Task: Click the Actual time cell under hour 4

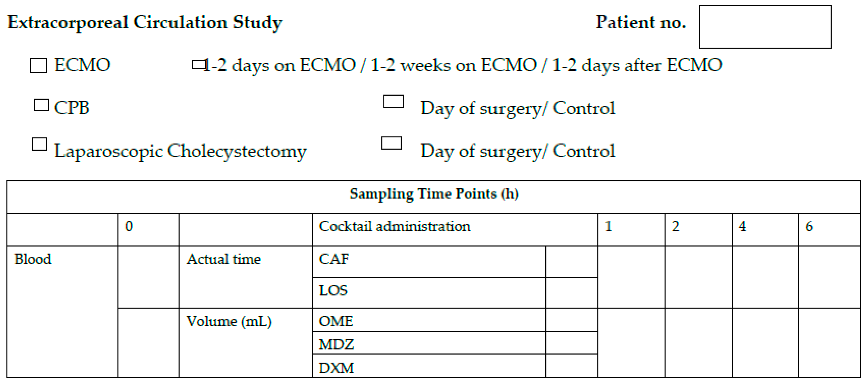Action: click(765, 277)
